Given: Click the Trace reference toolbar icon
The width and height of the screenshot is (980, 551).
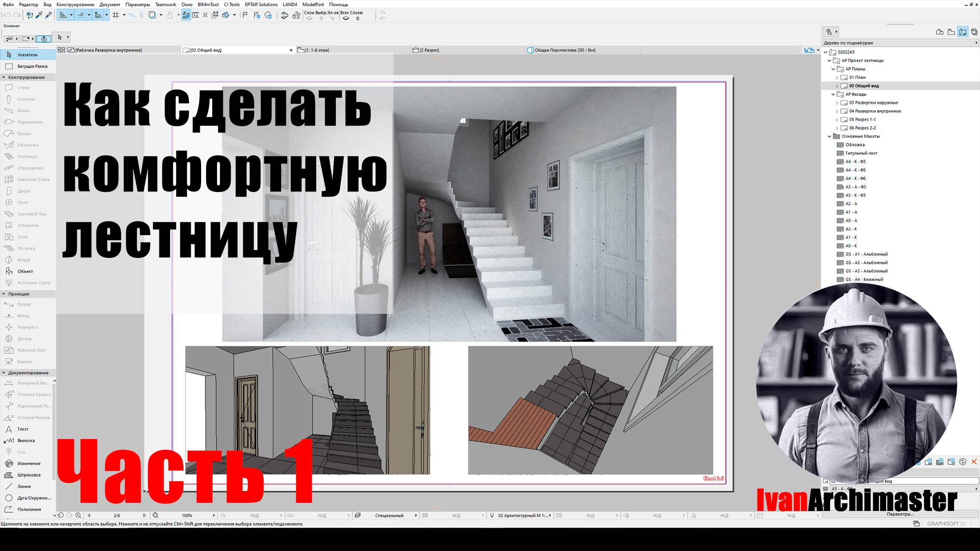Looking at the screenshot, I should click(152, 15).
